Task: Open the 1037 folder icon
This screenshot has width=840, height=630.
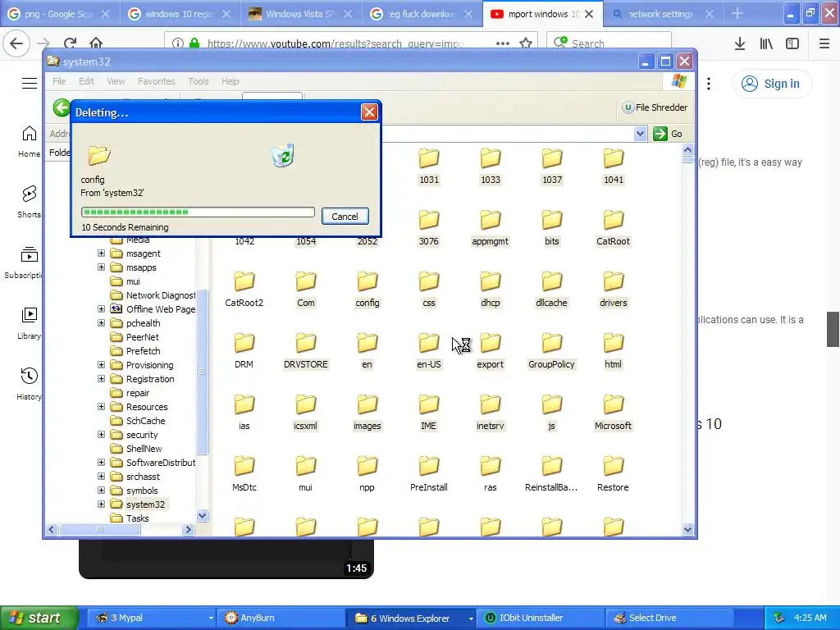Action: coord(552,158)
